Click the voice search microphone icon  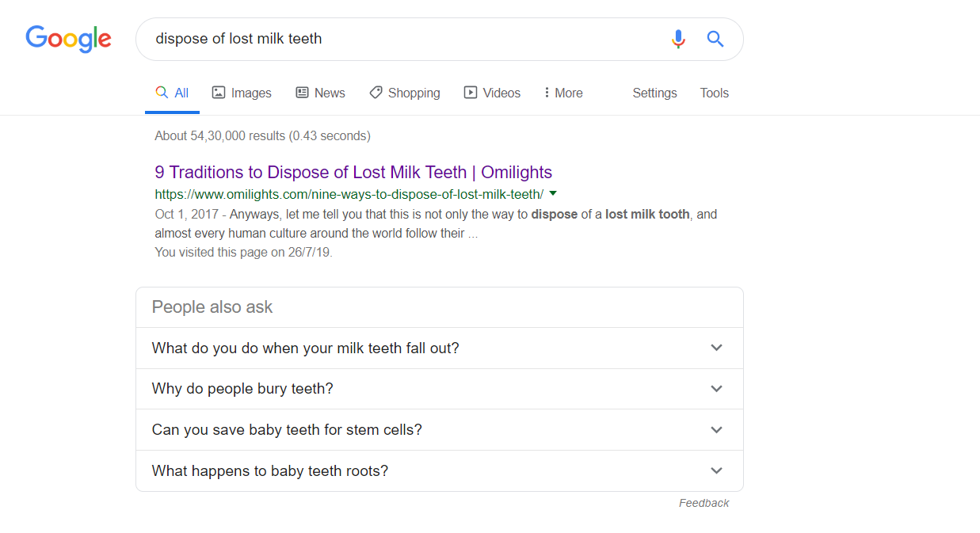[x=678, y=39]
